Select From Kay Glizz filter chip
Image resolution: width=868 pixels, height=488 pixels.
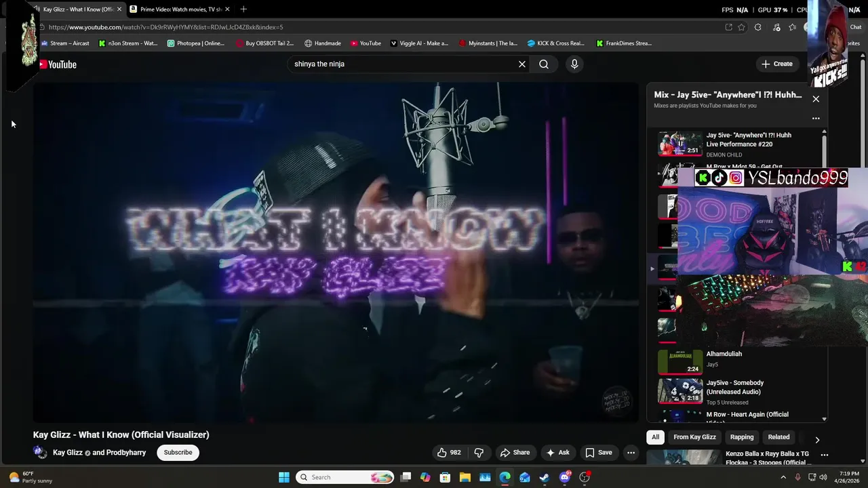click(694, 437)
